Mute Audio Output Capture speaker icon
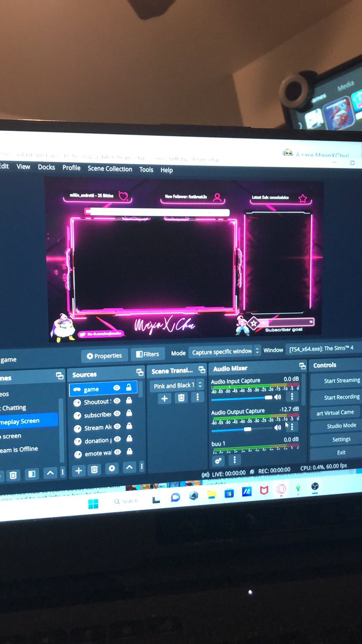The height and width of the screenshot is (644, 362). (278, 428)
